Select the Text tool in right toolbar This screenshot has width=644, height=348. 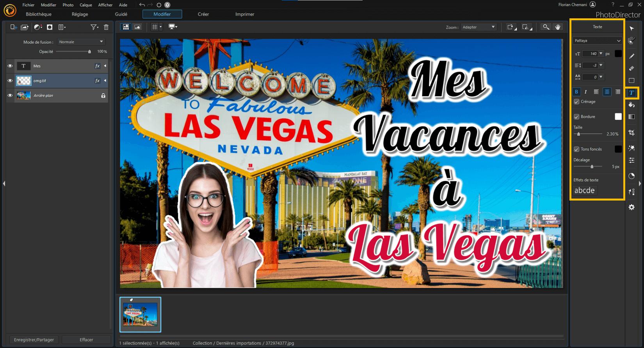point(632,93)
